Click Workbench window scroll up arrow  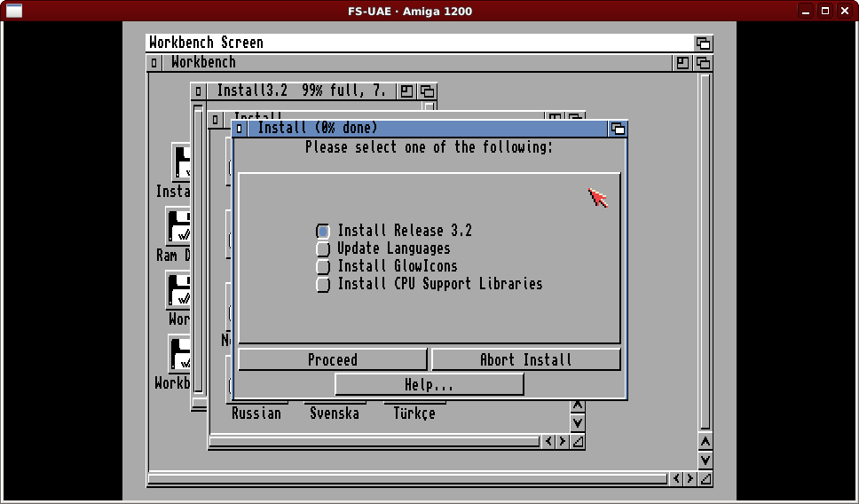pyautogui.click(x=705, y=442)
